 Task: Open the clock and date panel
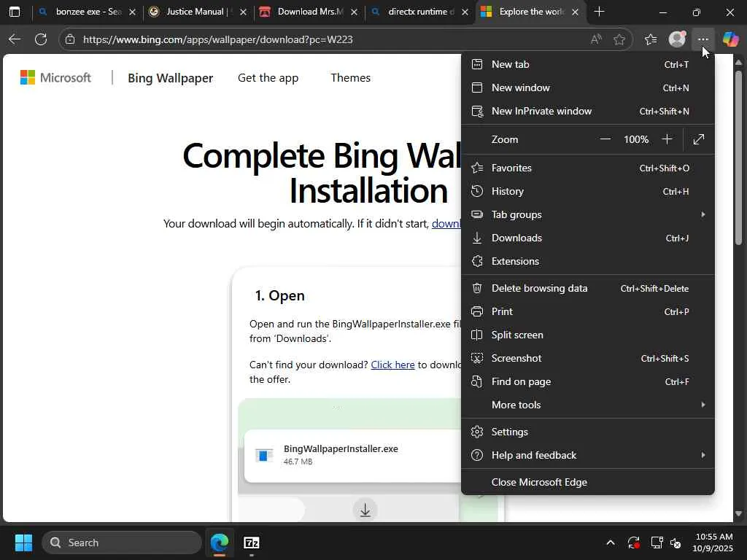(x=713, y=542)
